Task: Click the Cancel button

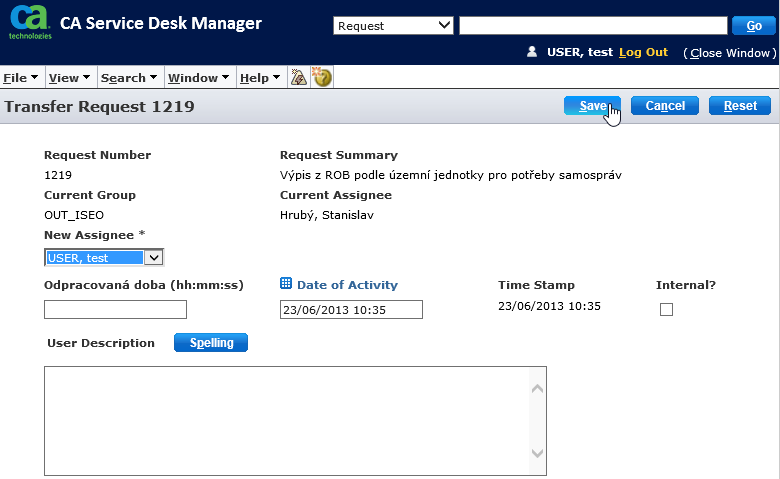Action: point(665,105)
